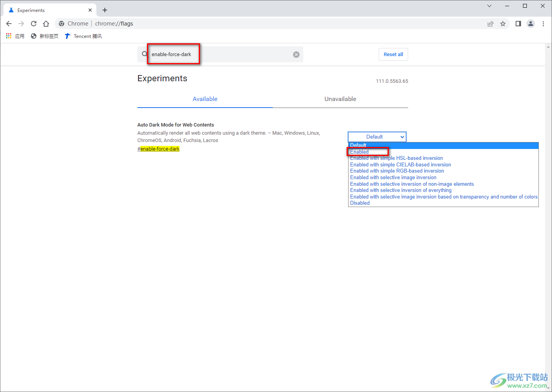Open Chrome's three-dot menu

pyautogui.click(x=543, y=24)
